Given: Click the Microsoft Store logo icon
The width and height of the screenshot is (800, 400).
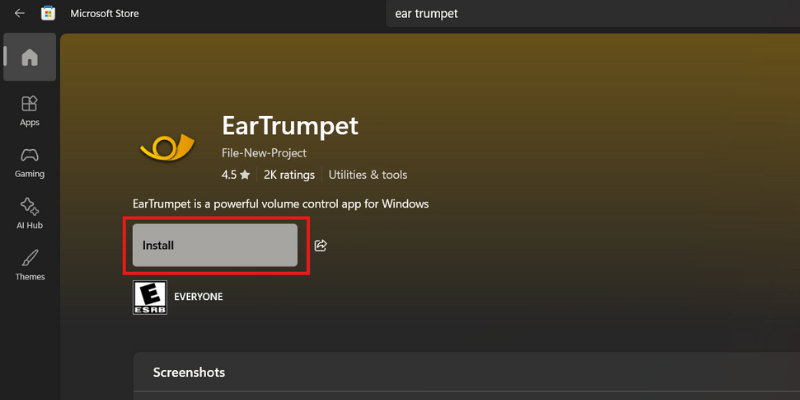Looking at the screenshot, I should point(48,13).
